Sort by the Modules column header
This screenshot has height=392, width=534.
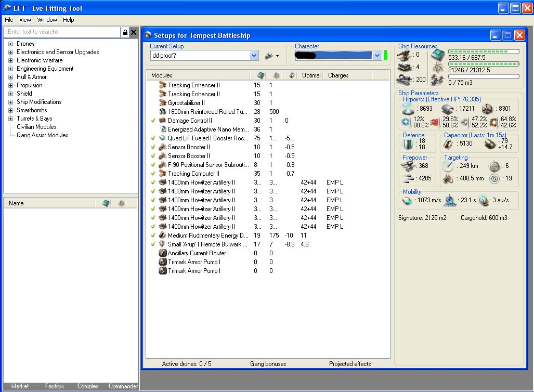pyautogui.click(x=199, y=75)
